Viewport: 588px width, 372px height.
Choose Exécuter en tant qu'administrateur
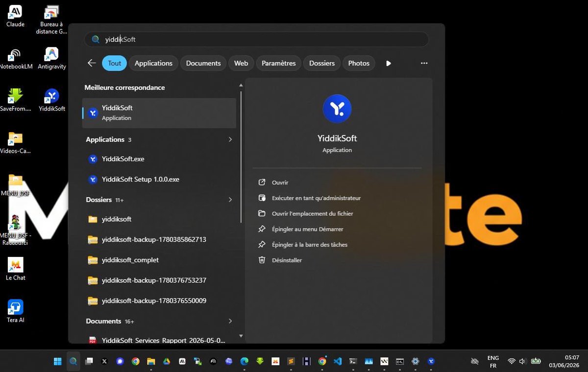coord(316,198)
